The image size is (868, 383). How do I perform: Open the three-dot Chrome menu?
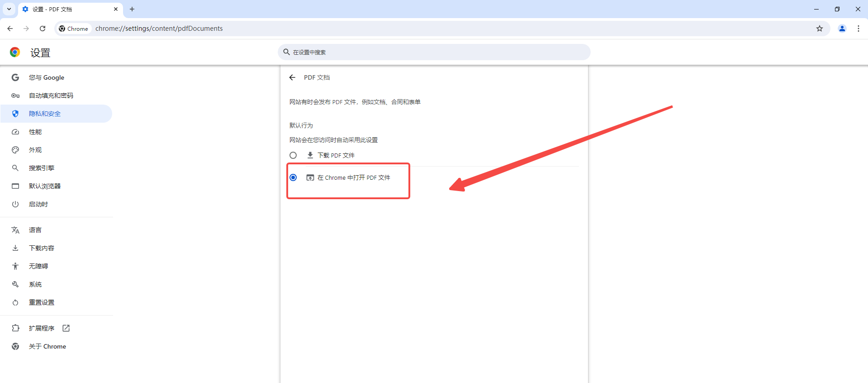[859, 29]
